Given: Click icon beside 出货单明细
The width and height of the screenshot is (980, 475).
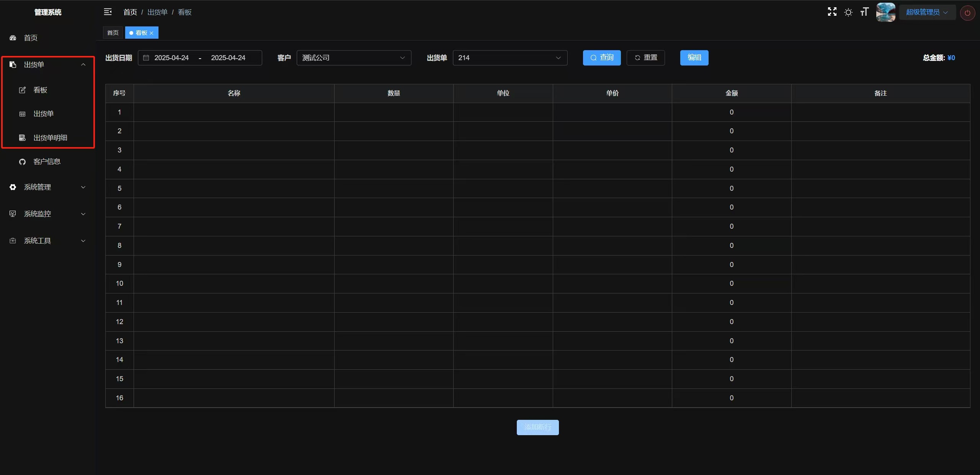Looking at the screenshot, I should click(22, 138).
